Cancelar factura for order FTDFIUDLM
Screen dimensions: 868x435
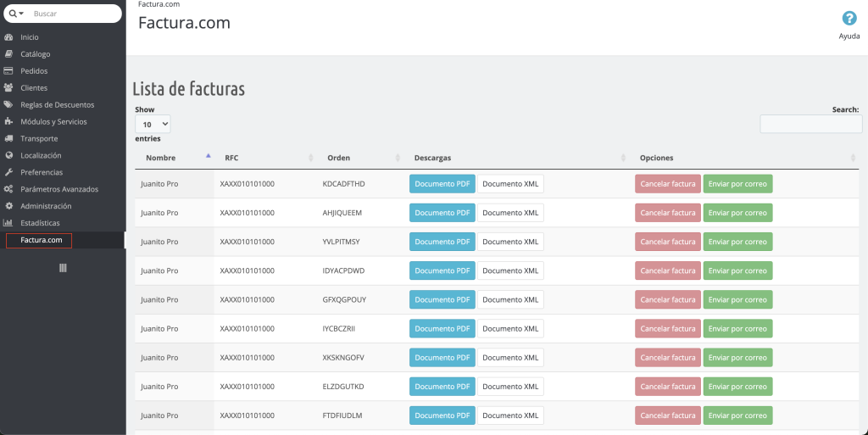click(x=668, y=415)
